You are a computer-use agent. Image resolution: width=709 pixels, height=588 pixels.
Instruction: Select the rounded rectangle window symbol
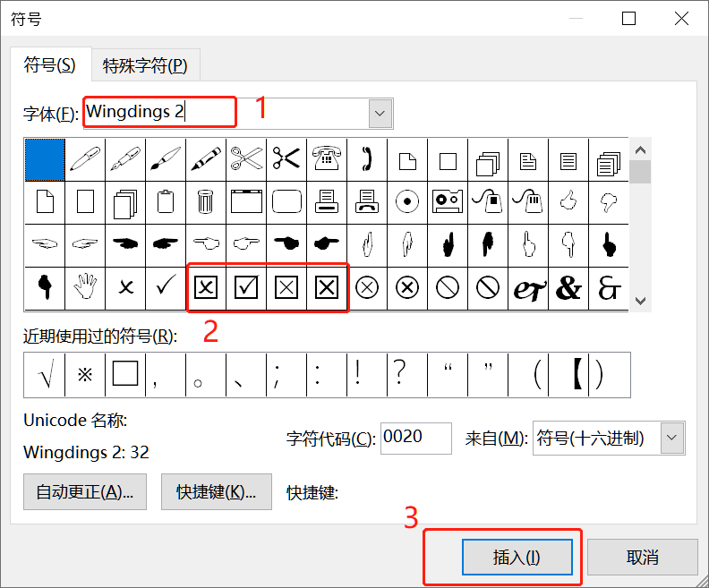(x=286, y=202)
